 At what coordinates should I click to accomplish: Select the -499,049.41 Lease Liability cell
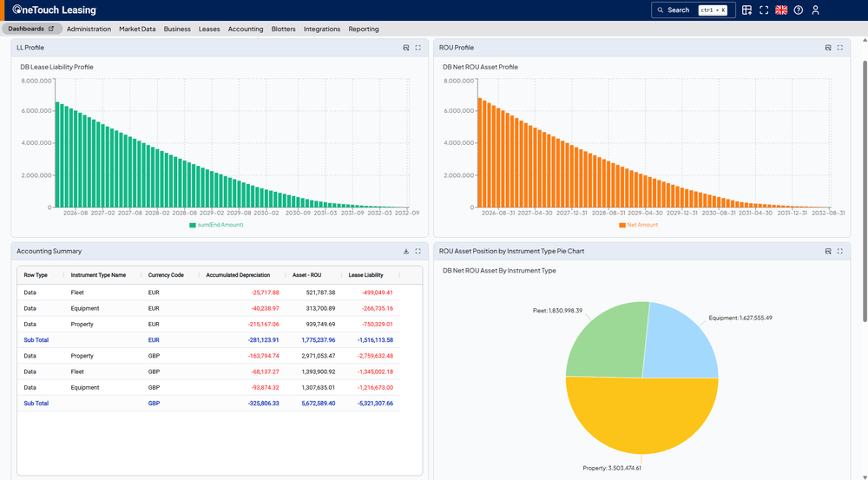[x=377, y=293]
